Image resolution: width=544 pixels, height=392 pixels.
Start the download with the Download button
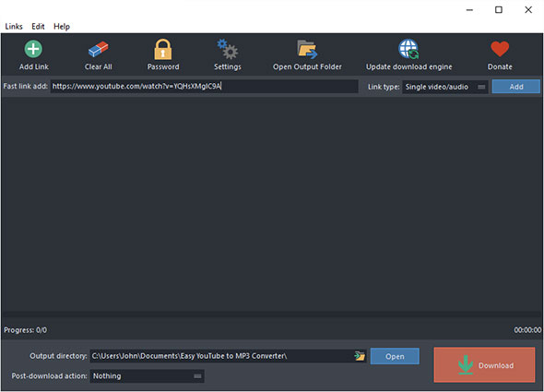484,365
